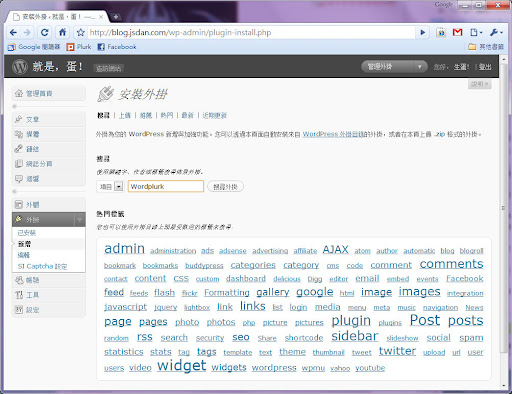This screenshot has width=512, height=394.
Task: Open the Appearance sidebar item
Action: (x=49, y=205)
